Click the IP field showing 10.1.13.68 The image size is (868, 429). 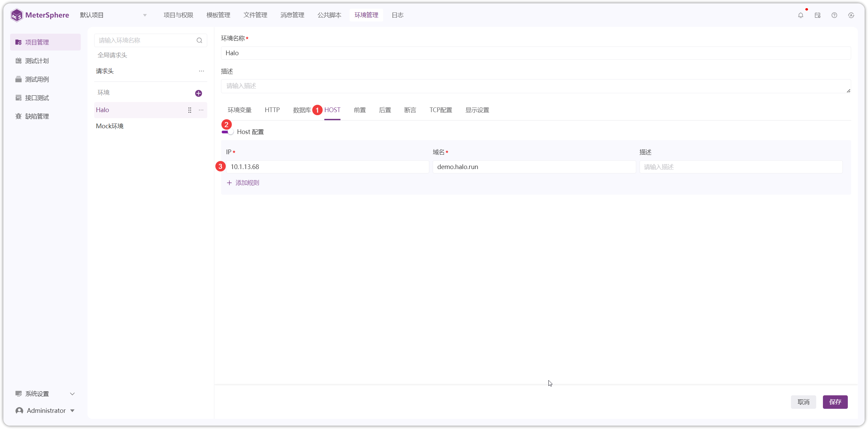[328, 167]
